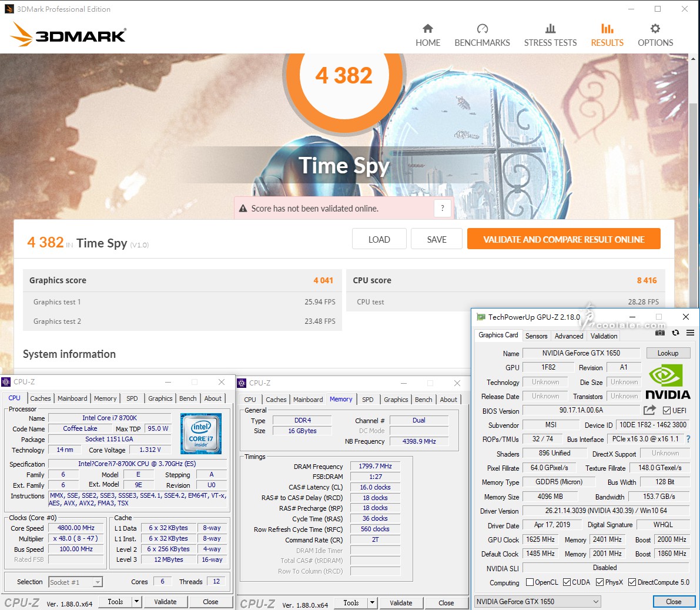Open the Options gear in 3DMark
Viewport: 700px width, 610px height.
click(x=655, y=29)
